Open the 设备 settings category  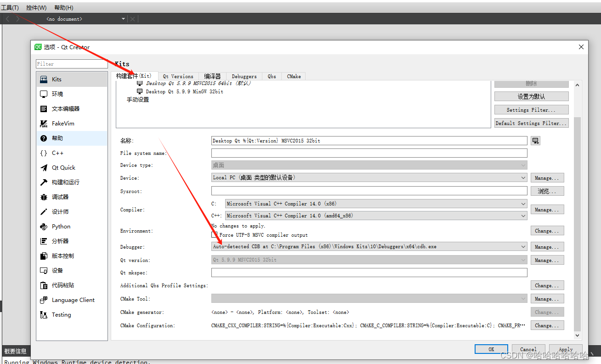(72, 270)
